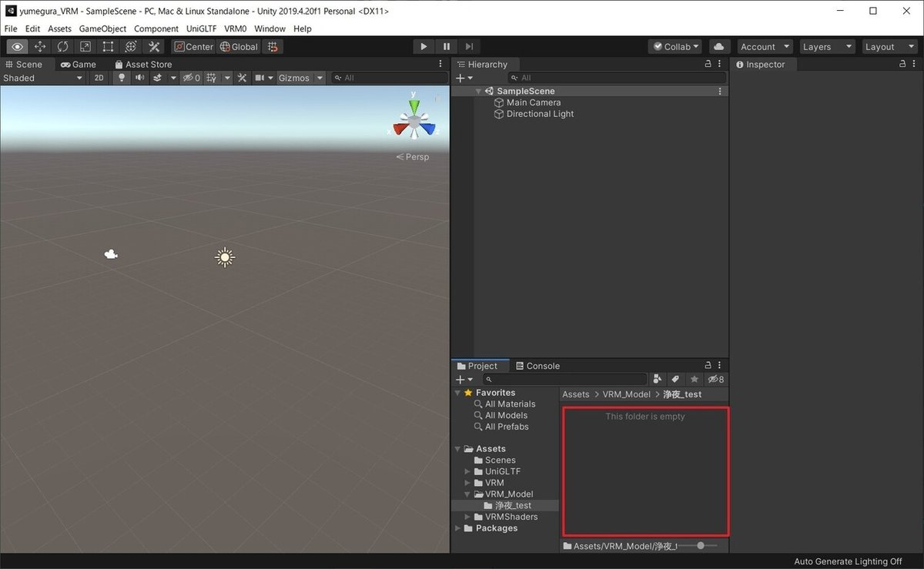Adjust the asset thumbnail size slider

pyautogui.click(x=700, y=545)
